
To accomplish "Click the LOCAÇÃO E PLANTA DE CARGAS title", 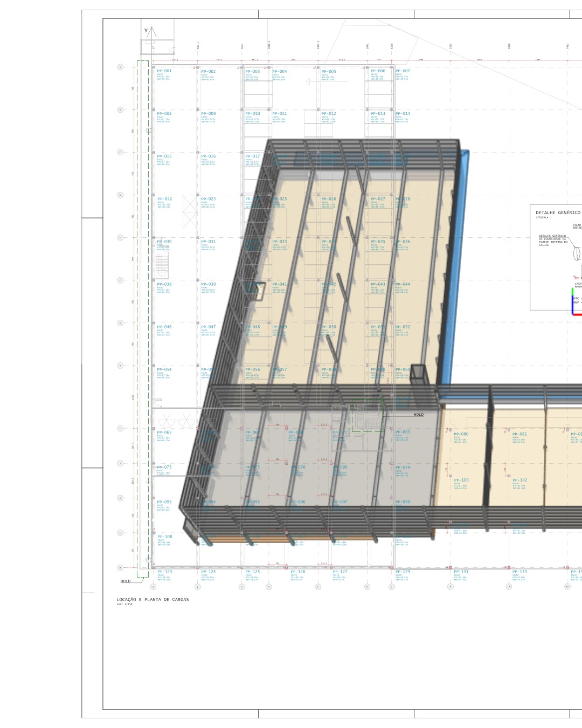I will pyautogui.click(x=153, y=600).
